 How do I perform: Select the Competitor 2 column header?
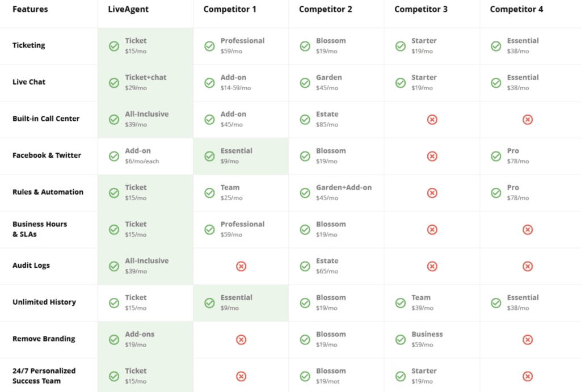point(325,9)
